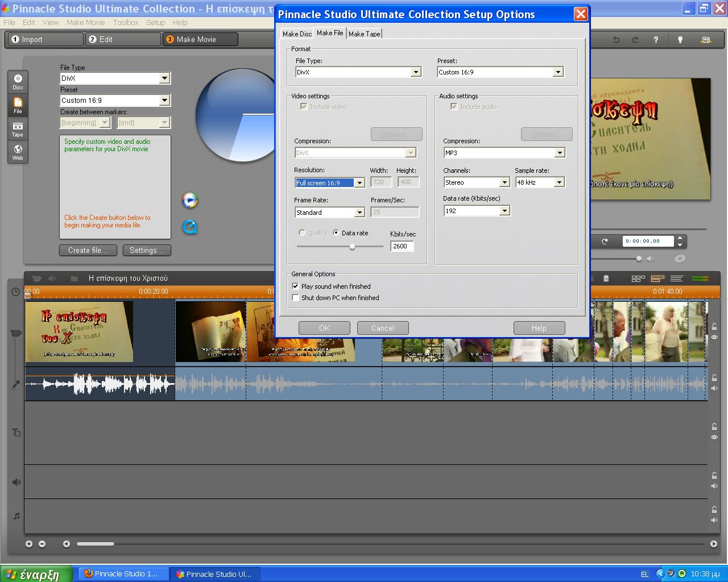The image size is (728, 582).
Task: Switch to the Make Disc tab
Action: tap(297, 34)
